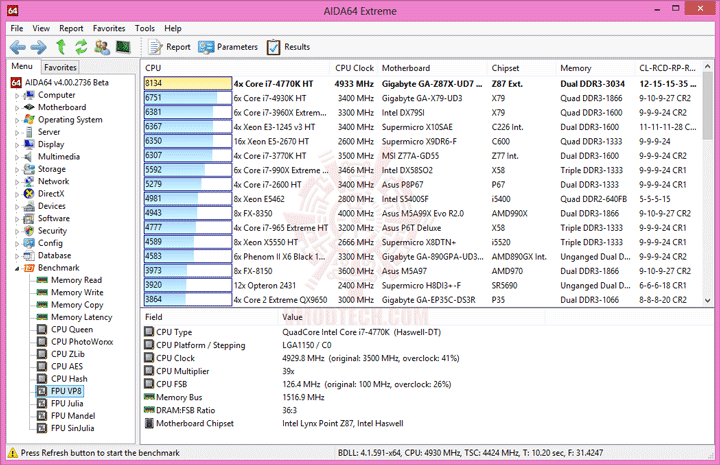
Task: Open the Tools menu
Action: click(x=145, y=28)
